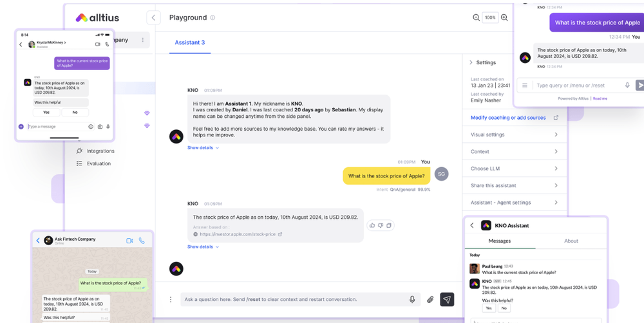Click the zoom out magnifier icon
This screenshot has height=323, width=644.
477,18
